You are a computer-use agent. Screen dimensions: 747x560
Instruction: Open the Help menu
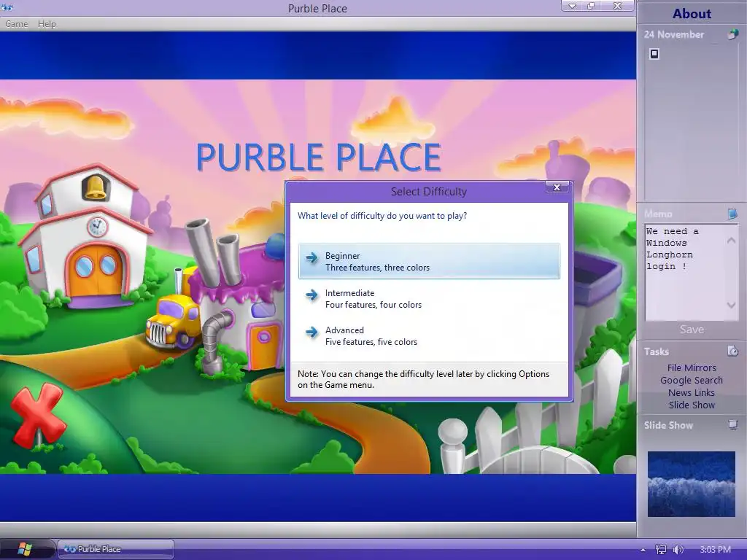pyautogui.click(x=47, y=24)
